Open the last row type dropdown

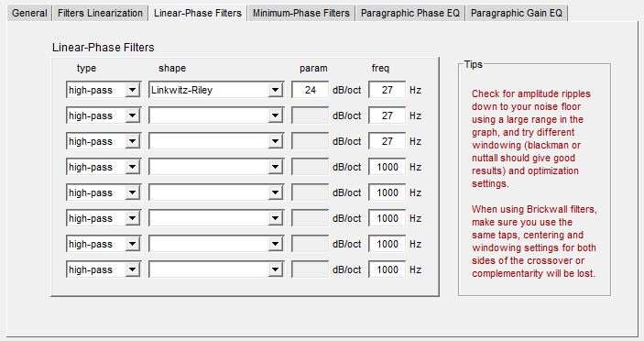click(x=104, y=269)
